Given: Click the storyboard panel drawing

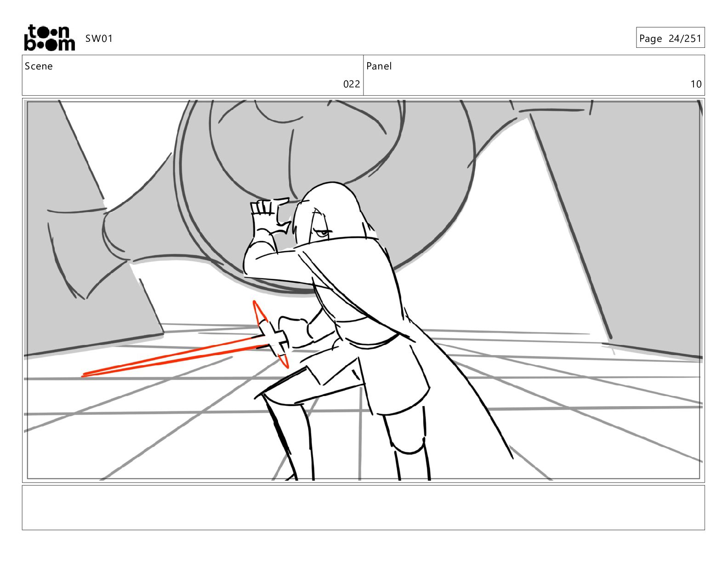Looking at the screenshot, I should click(363, 290).
